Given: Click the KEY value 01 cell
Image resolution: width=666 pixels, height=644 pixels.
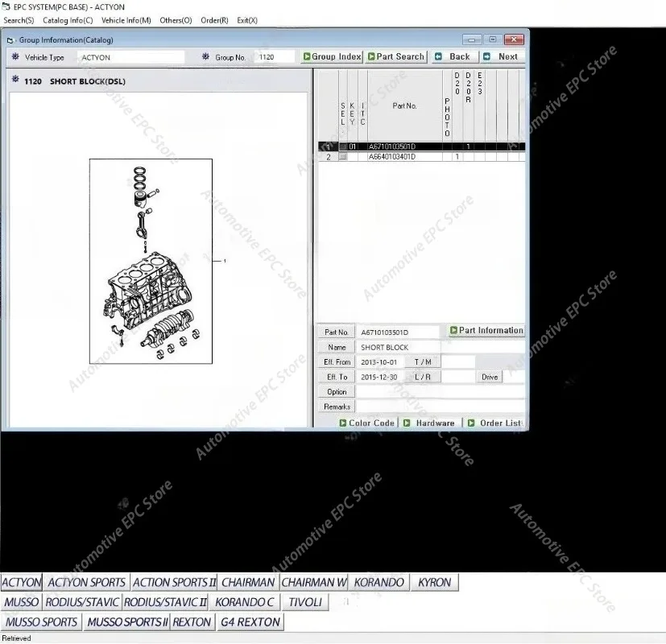Looking at the screenshot, I should click(x=352, y=147).
